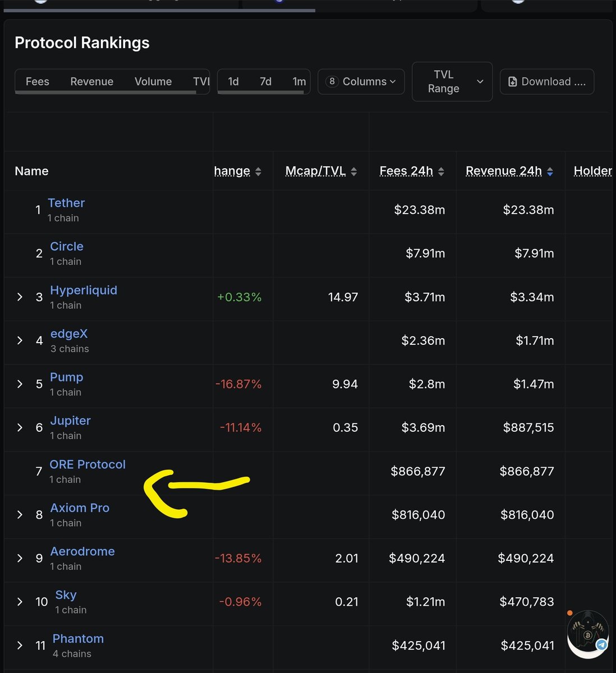
Task: Click the Name column header
Action: 31,171
